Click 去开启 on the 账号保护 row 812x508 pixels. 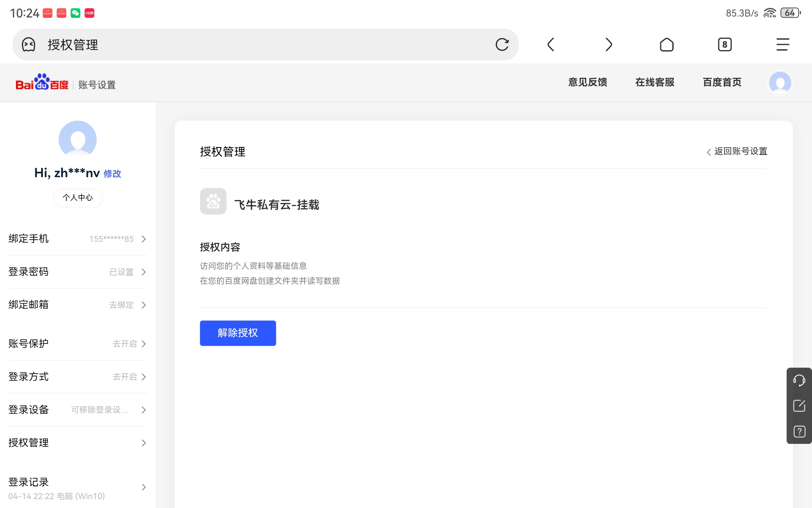coord(125,344)
